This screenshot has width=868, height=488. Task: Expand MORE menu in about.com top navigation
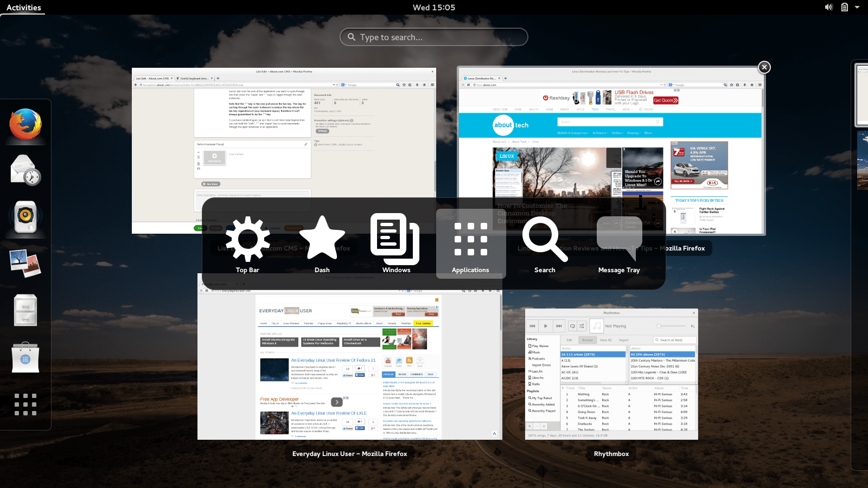click(x=627, y=110)
